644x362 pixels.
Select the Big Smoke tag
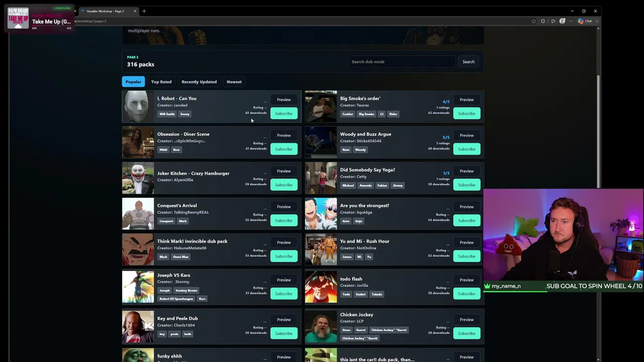pyautogui.click(x=366, y=114)
